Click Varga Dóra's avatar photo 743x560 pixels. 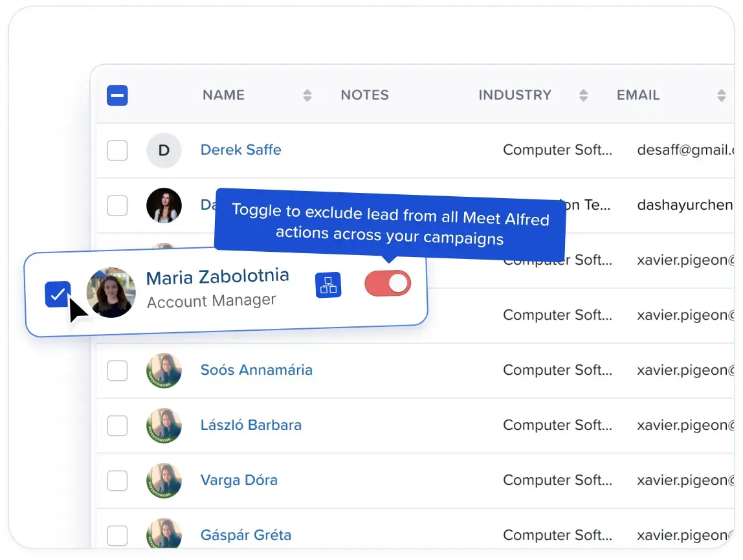164,480
